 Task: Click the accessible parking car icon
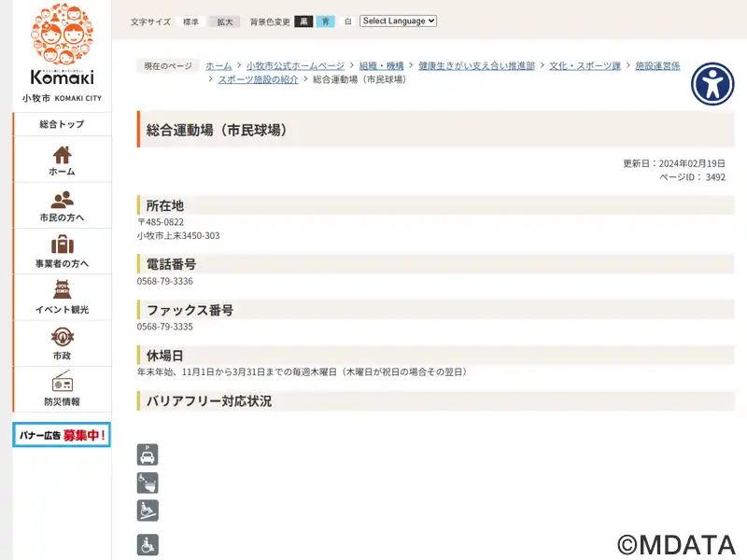[x=148, y=455]
